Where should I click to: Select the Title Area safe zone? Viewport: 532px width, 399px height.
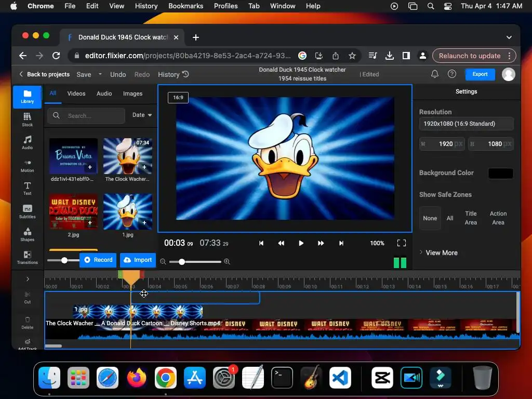coord(471,218)
